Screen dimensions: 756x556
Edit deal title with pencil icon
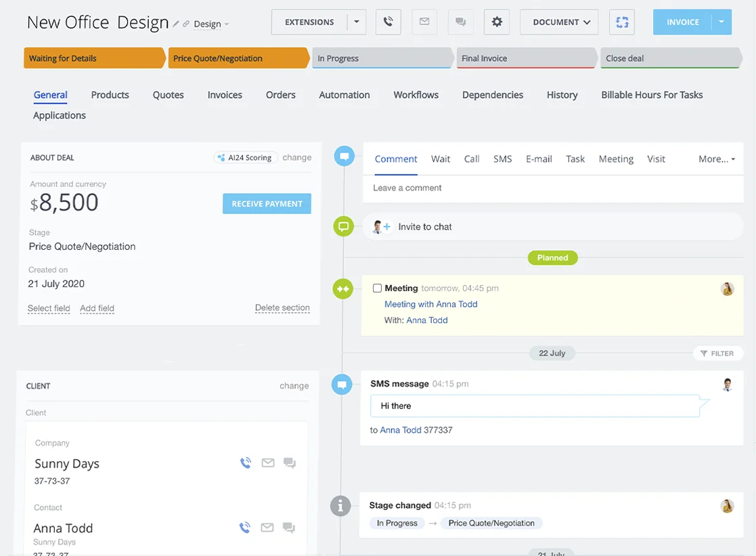176,24
